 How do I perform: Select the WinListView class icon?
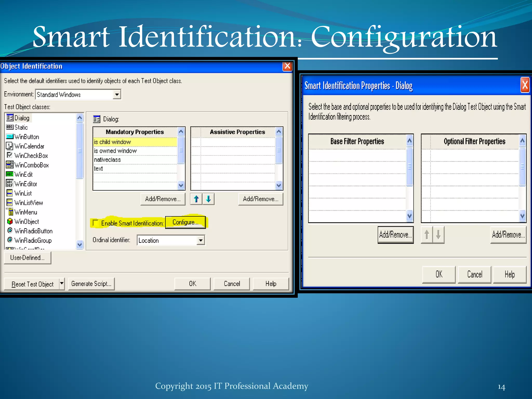[9, 202]
